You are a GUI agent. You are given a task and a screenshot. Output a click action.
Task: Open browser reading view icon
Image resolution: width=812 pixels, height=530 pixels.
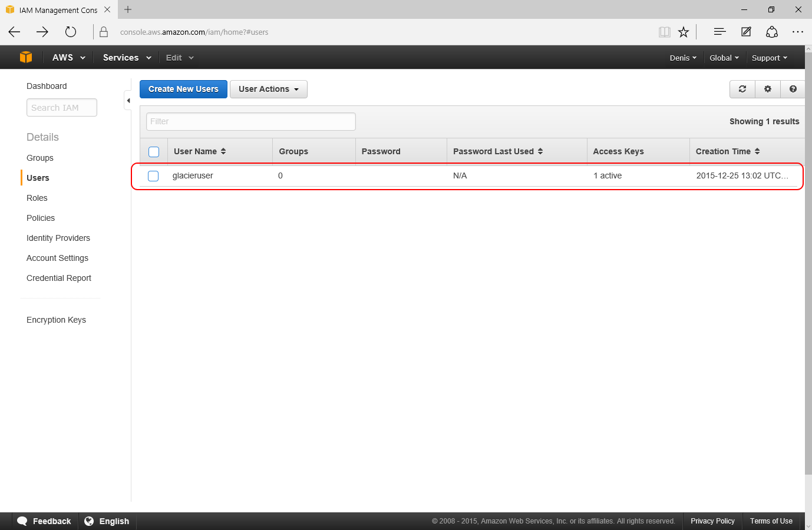coord(665,32)
